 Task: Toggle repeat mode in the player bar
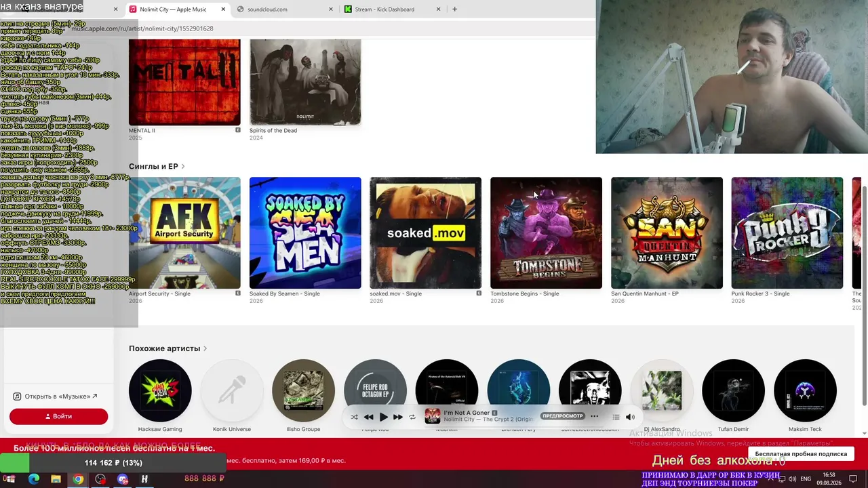412,417
